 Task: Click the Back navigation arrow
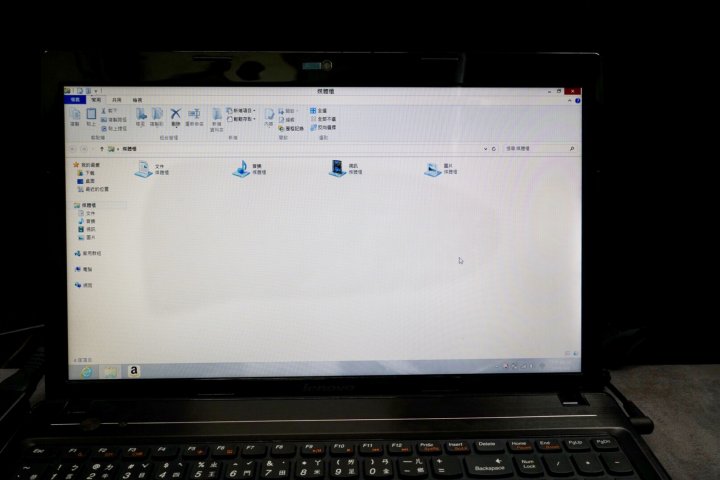(x=73, y=149)
